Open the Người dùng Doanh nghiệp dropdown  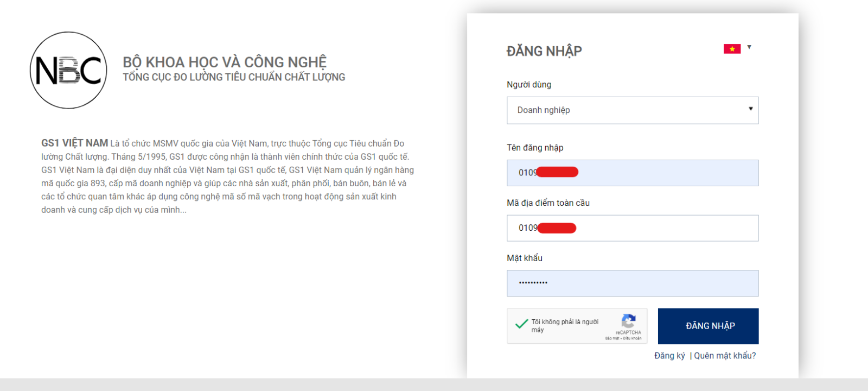(633, 110)
